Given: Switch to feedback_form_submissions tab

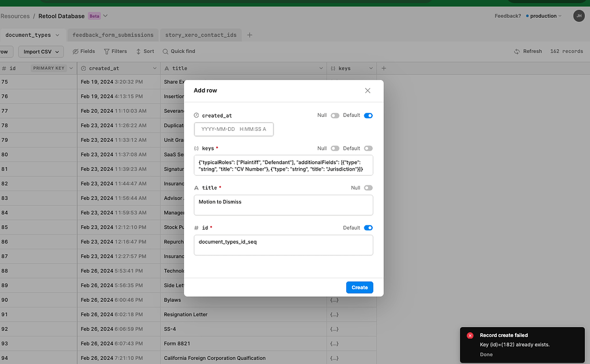Looking at the screenshot, I should [x=114, y=35].
